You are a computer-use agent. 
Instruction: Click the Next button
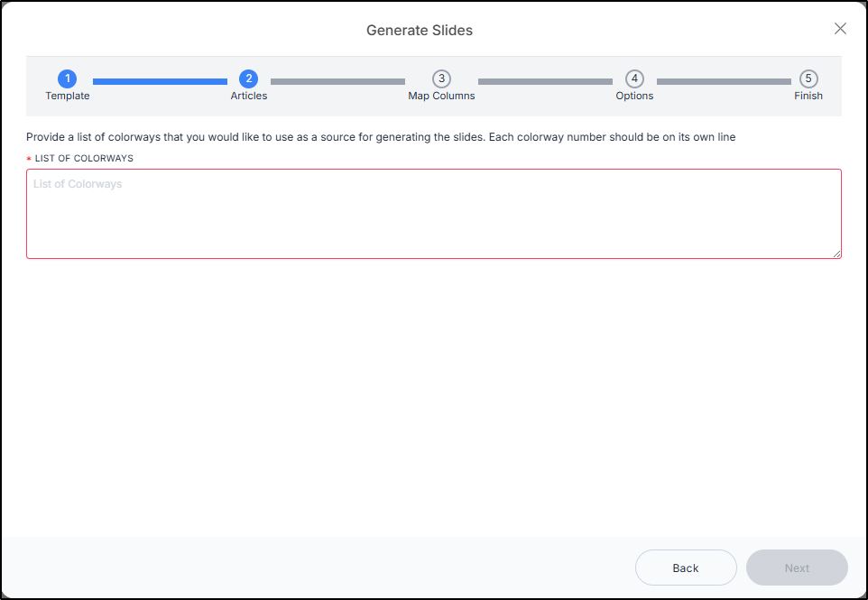click(797, 568)
